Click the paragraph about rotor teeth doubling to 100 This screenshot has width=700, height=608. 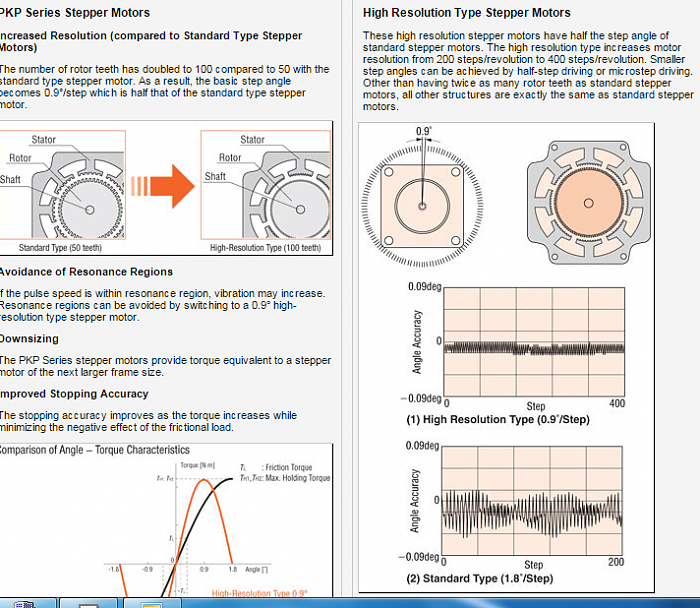[165, 87]
